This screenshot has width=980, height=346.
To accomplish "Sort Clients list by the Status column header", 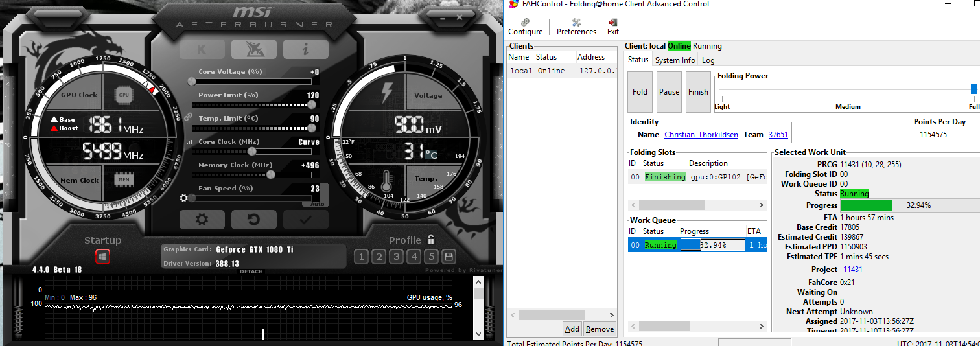I will click(x=554, y=57).
